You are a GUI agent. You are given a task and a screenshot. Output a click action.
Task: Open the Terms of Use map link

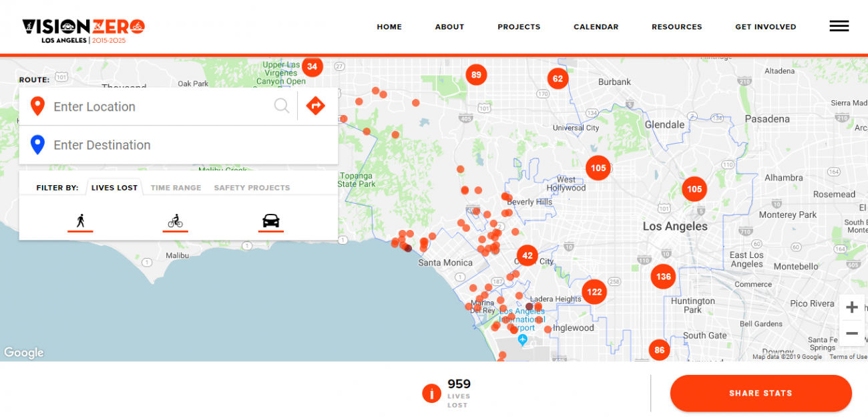coord(848,357)
